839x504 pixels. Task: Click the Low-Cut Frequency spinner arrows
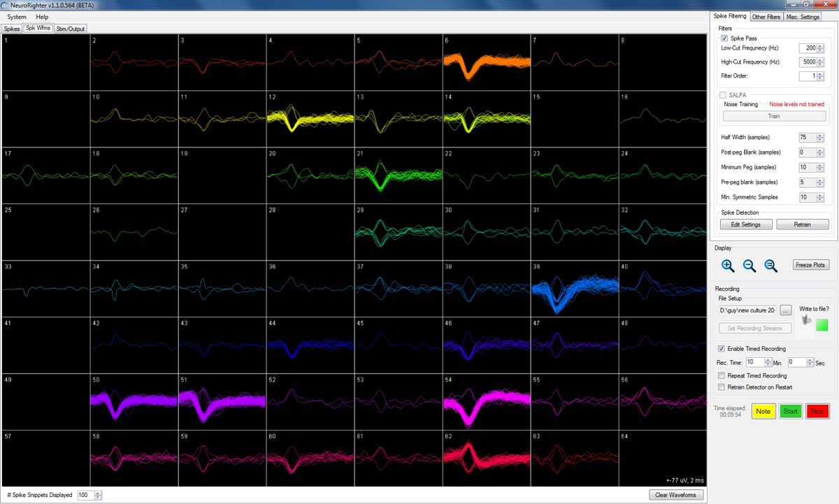click(x=821, y=48)
